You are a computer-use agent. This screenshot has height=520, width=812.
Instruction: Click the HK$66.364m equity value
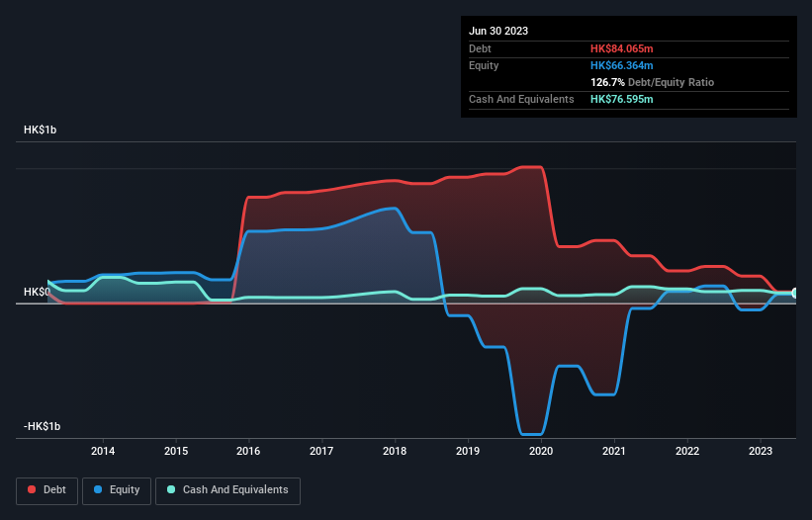tap(621, 65)
